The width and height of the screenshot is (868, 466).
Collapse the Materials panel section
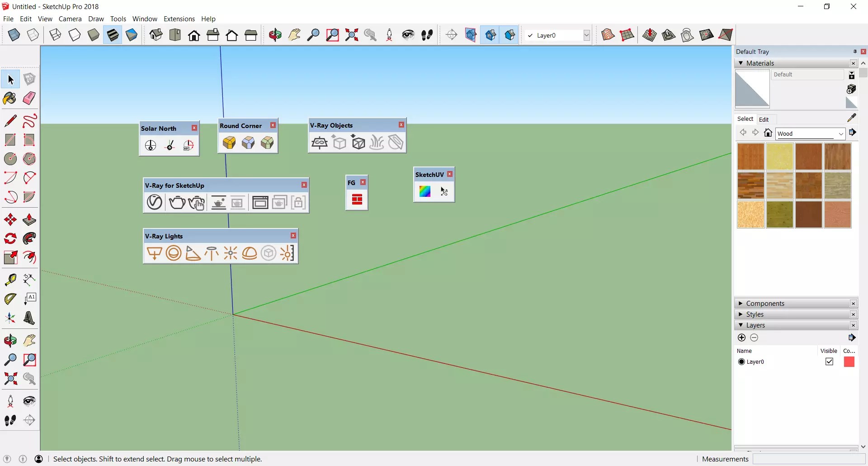tap(741, 63)
